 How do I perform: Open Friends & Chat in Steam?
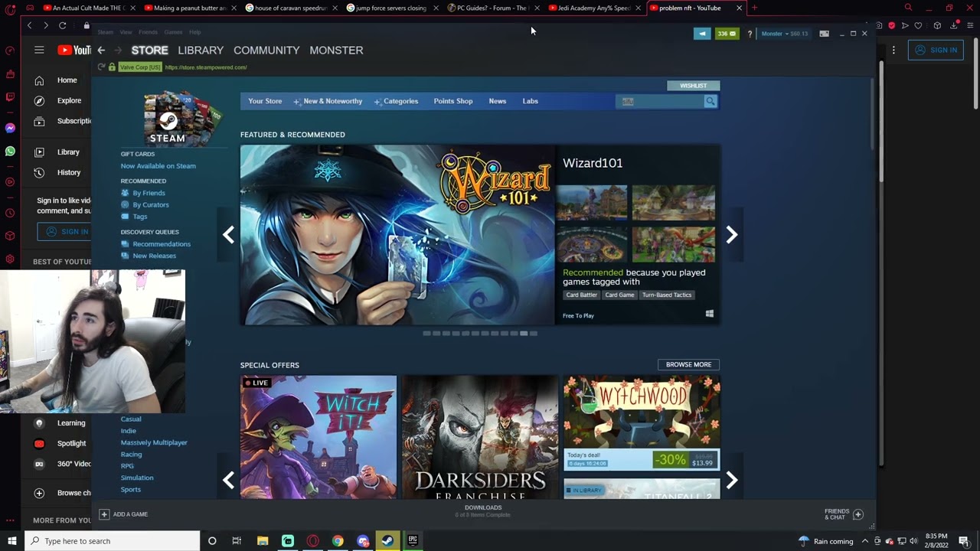pos(843,514)
